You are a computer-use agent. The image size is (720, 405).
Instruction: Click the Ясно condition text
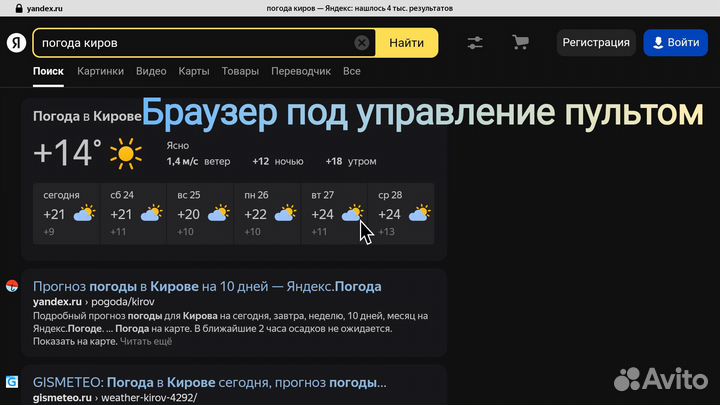point(178,146)
